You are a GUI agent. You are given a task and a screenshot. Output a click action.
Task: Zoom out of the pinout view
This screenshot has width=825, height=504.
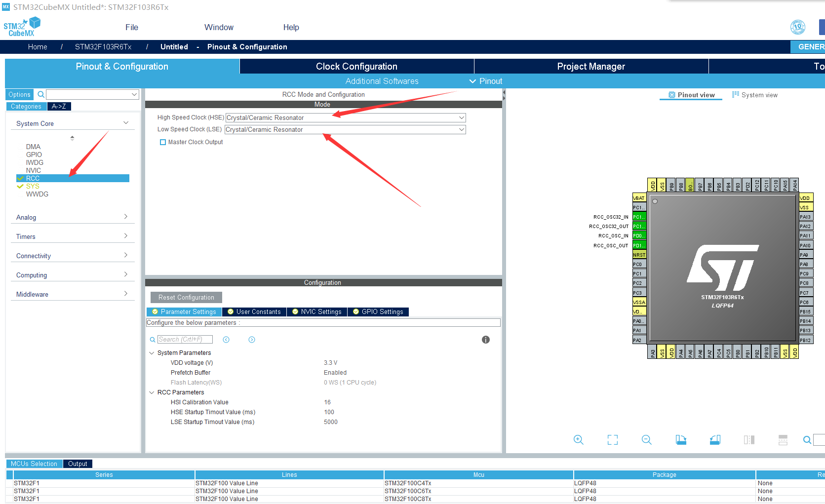646,439
